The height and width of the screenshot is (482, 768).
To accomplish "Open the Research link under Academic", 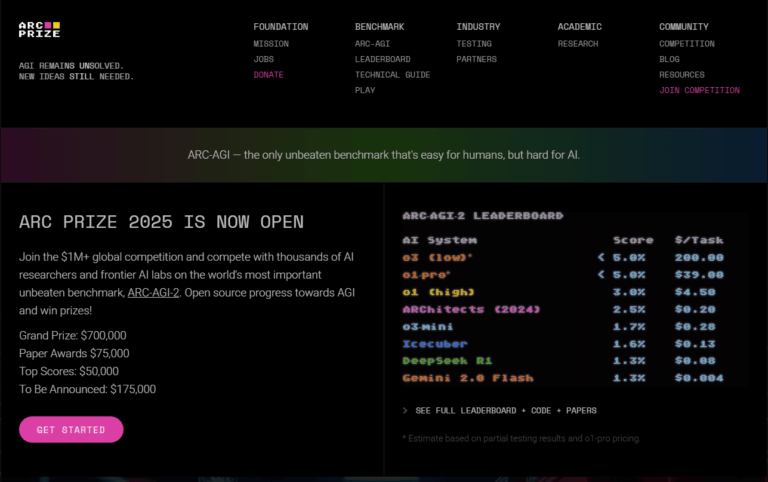I will pyautogui.click(x=577, y=44).
